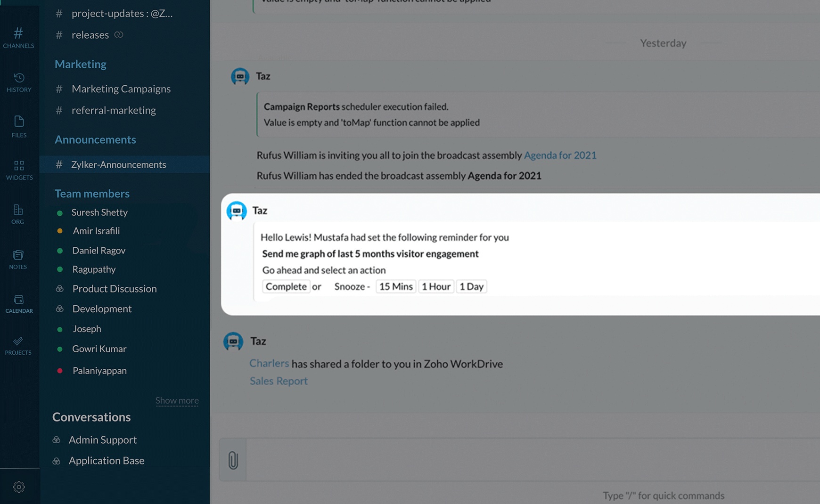Click hash icon beside Marketing Campaigns
Viewport: 820px width, 504px height.
coord(59,89)
